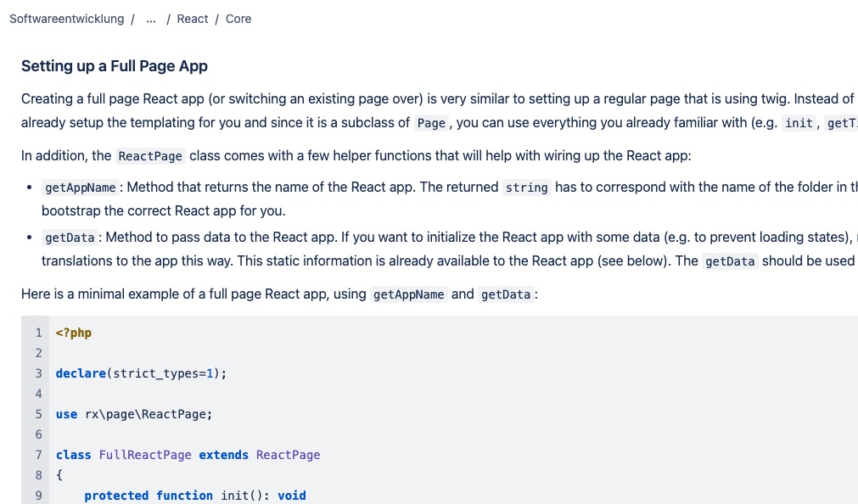The height and width of the screenshot is (504, 858).
Task: Click the protected function init line
Action: [x=195, y=496]
